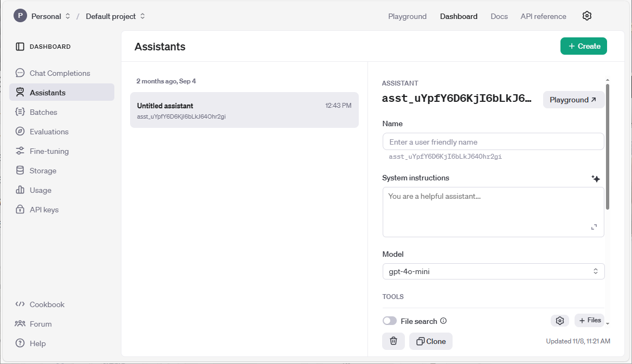Viewport: 632px width, 364px height.
Task: Click the assistant panel vertical scrollbar
Action: [608, 147]
